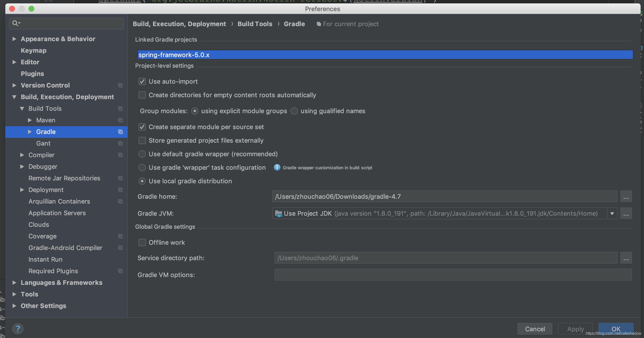The height and width of the screenshot is (338, 644).
Task: Open the Plugins settings page
Action: [x=32, y=73]
